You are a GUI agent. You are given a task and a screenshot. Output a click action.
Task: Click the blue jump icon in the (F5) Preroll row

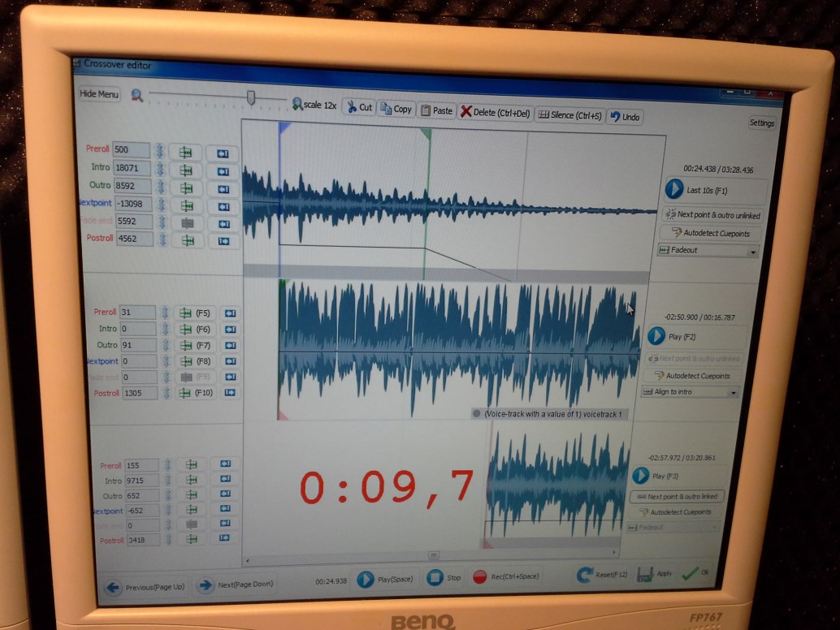pyautogui.click(x=230, y=313)
